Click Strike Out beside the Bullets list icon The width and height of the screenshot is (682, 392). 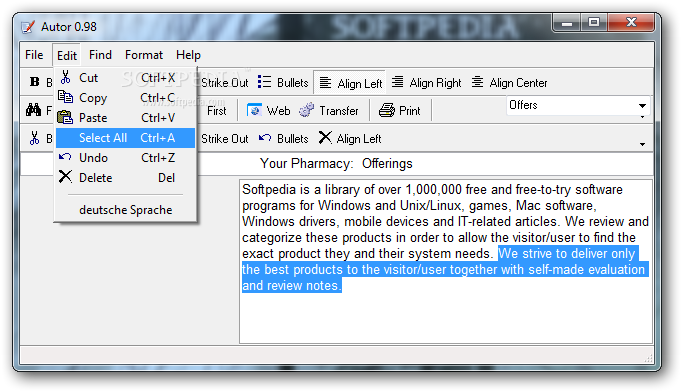[224, 83]
